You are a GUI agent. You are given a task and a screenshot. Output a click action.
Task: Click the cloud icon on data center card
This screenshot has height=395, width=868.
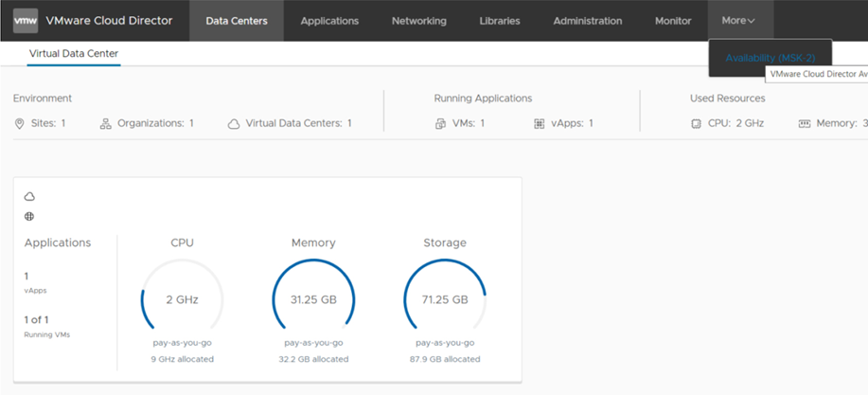[29, 196]
